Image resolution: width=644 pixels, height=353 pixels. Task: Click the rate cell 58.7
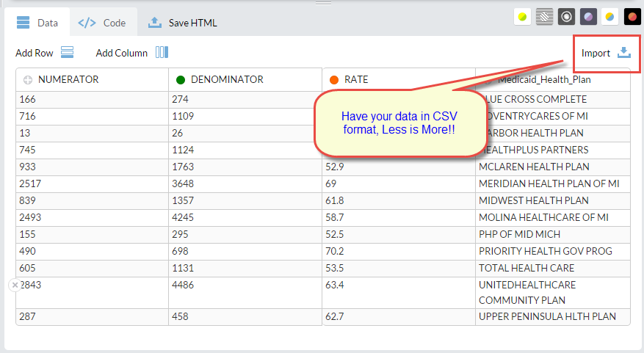pos(399,217)
